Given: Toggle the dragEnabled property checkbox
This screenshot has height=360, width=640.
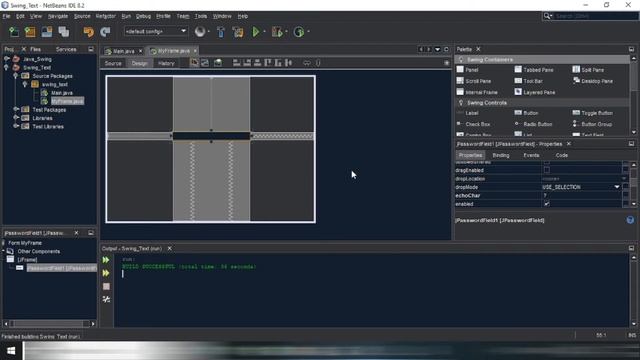Looking at the screenshot, I should coord(547,170).
